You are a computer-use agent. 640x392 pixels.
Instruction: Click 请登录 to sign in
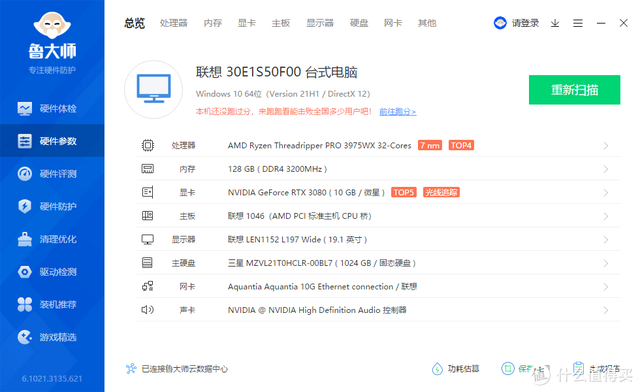coord(525,23)
